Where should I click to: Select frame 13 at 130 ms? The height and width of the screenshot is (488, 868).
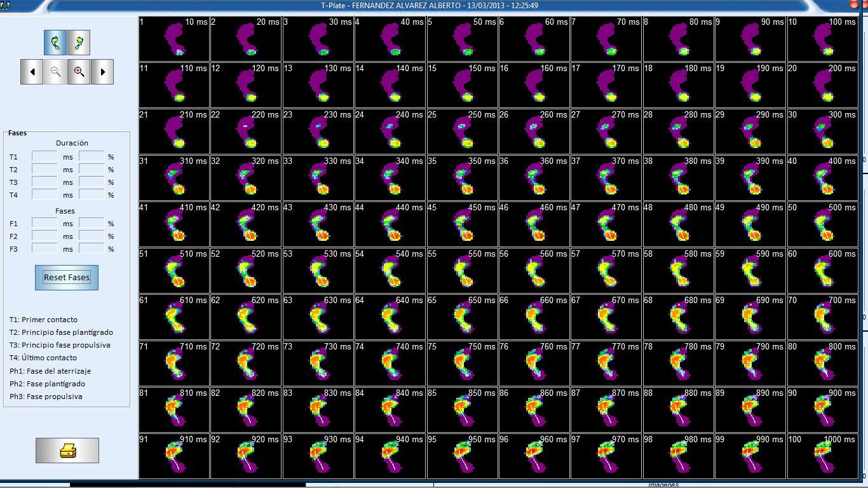coord(318,85)
